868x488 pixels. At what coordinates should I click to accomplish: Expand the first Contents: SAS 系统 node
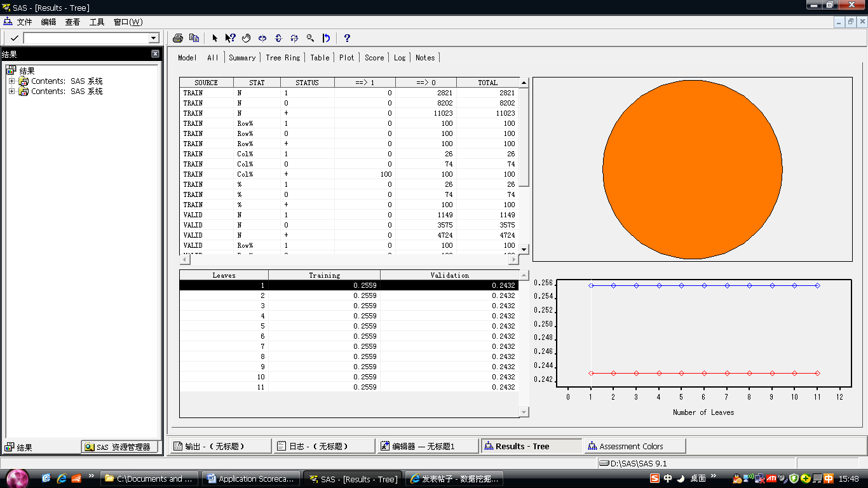pos(11,81)
